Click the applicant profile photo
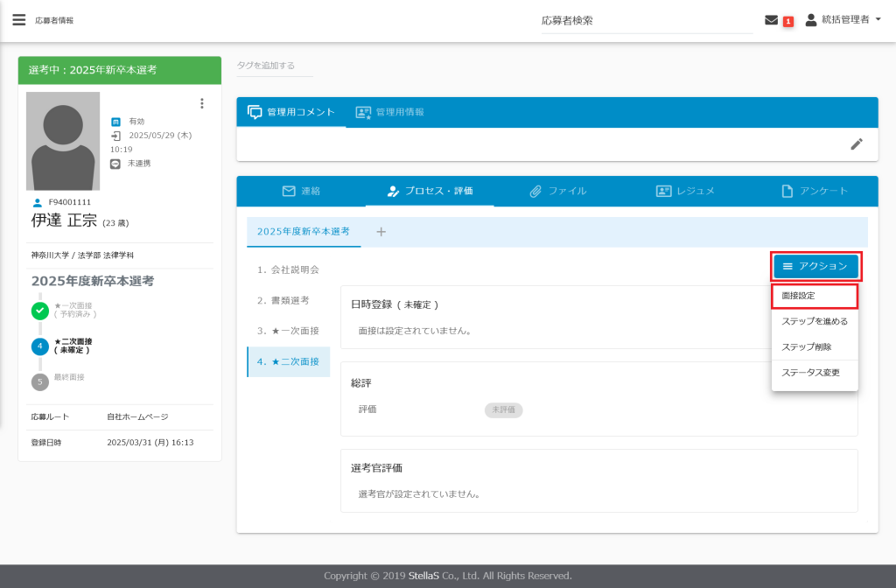This screenshot has height=588, width=896. [63, 141]
